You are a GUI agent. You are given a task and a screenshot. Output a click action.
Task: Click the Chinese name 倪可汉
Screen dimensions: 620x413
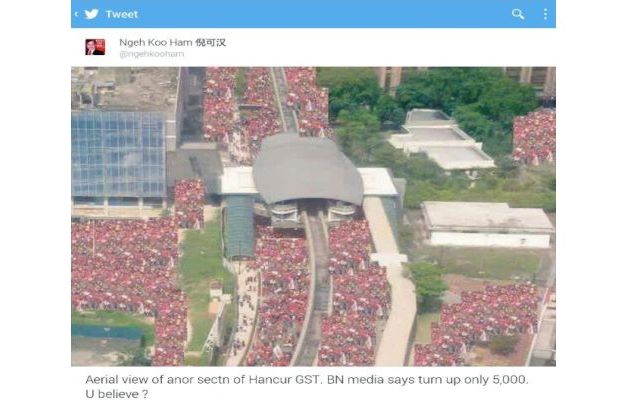coord(210,42)
